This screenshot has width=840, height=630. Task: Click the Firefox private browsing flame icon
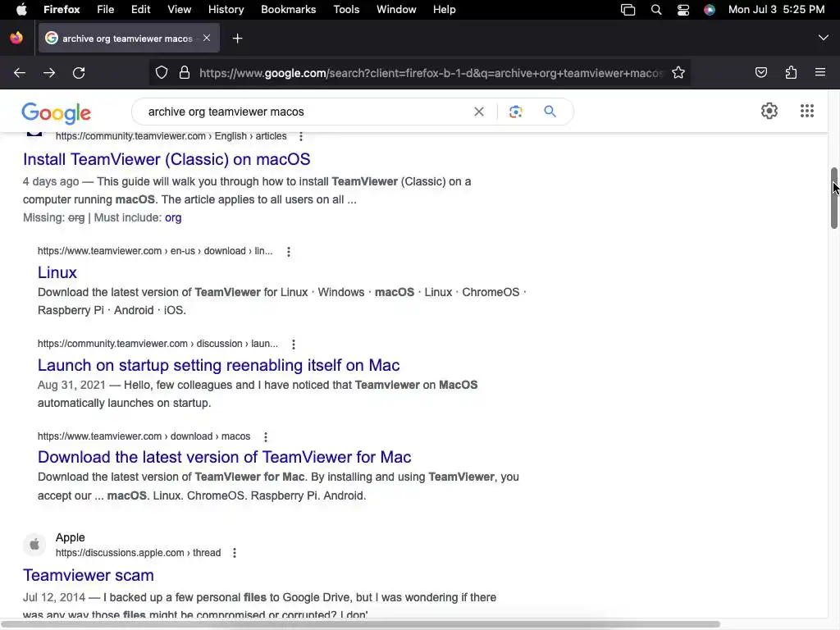16,38
